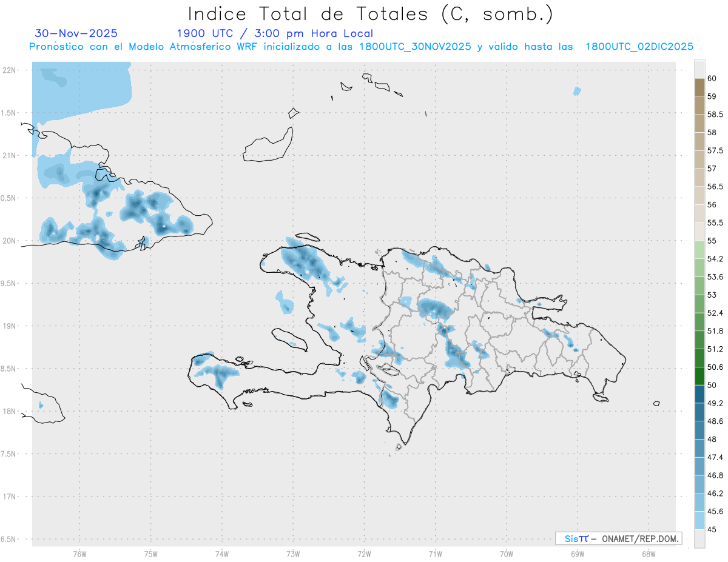Click the longitude label '76W'
The height and width of the screenshot is (562, 728).
pyautogui.click(x=79, y=554)
